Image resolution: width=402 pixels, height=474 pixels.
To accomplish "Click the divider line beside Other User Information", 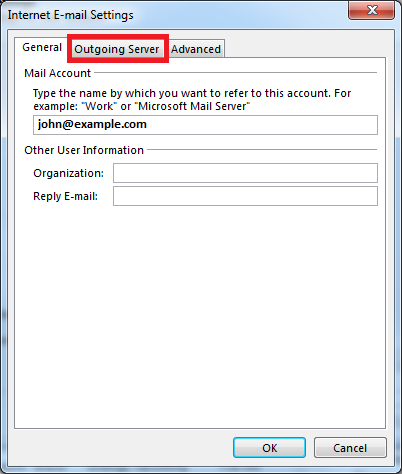I will pyautogui.click(x=262, y=149).
